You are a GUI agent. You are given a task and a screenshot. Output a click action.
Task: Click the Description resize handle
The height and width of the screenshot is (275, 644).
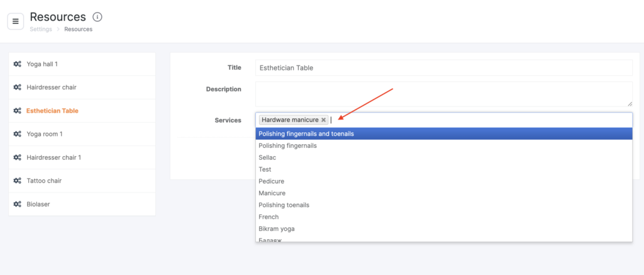click(629, 103)
